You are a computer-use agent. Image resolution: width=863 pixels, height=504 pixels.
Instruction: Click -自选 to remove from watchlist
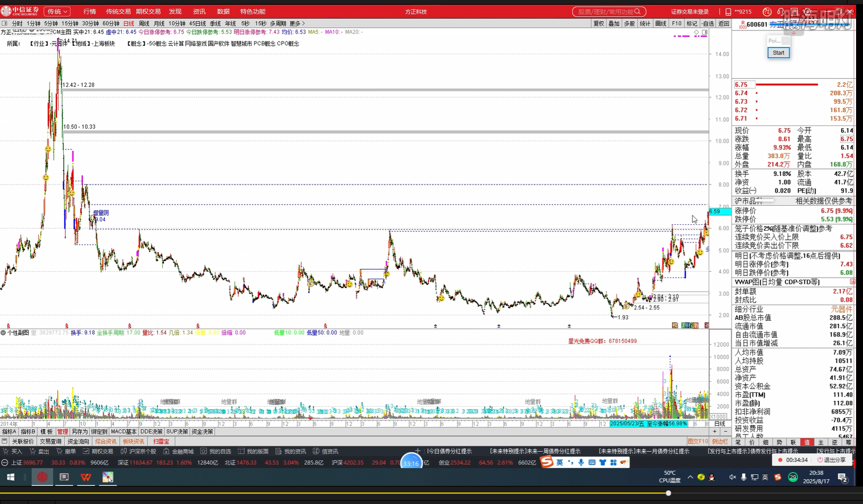pyautogui.click(x=708, y=23)
